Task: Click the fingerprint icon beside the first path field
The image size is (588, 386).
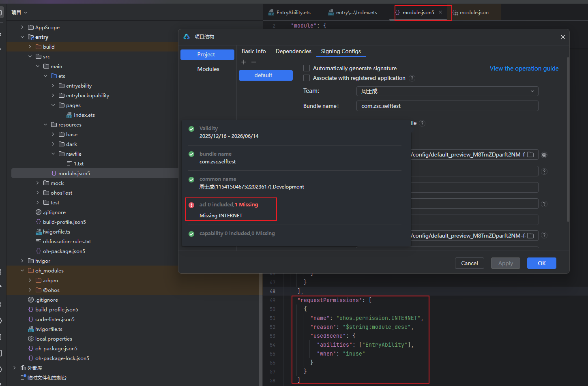Action: 544,154
